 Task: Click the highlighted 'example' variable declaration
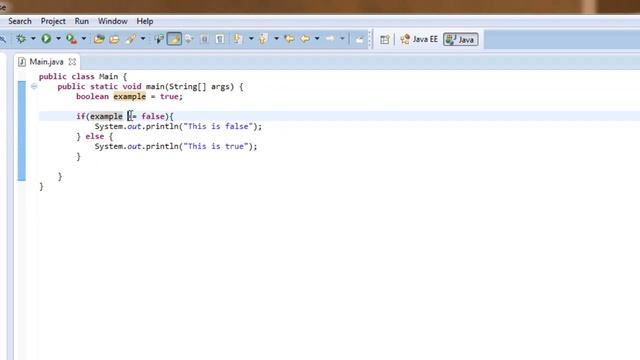129,96
